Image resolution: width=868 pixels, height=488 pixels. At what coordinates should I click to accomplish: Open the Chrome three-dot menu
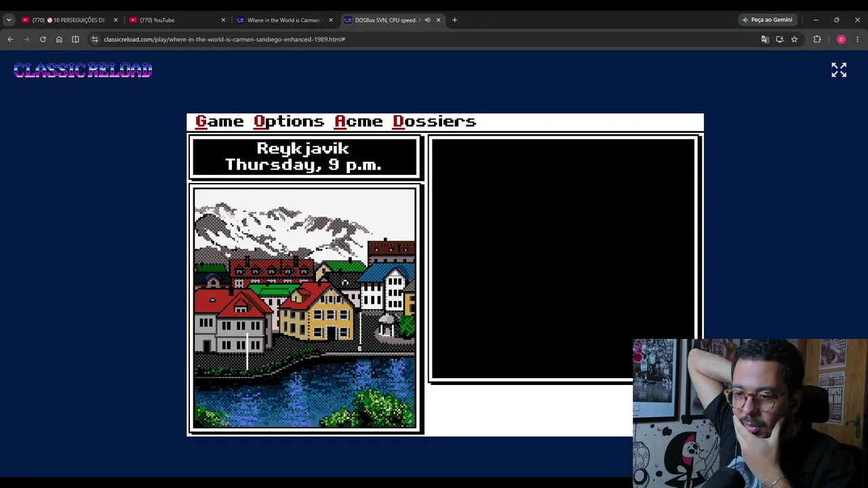coord(857,39)
